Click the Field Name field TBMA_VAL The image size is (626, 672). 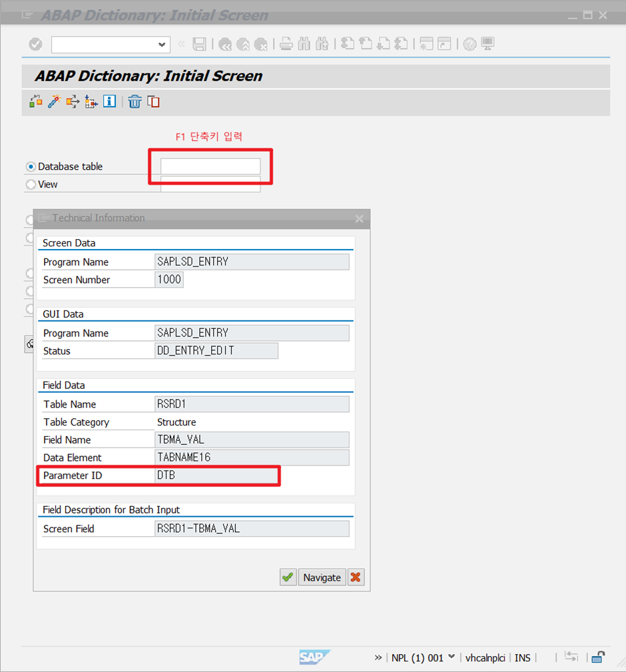(252, 440)
